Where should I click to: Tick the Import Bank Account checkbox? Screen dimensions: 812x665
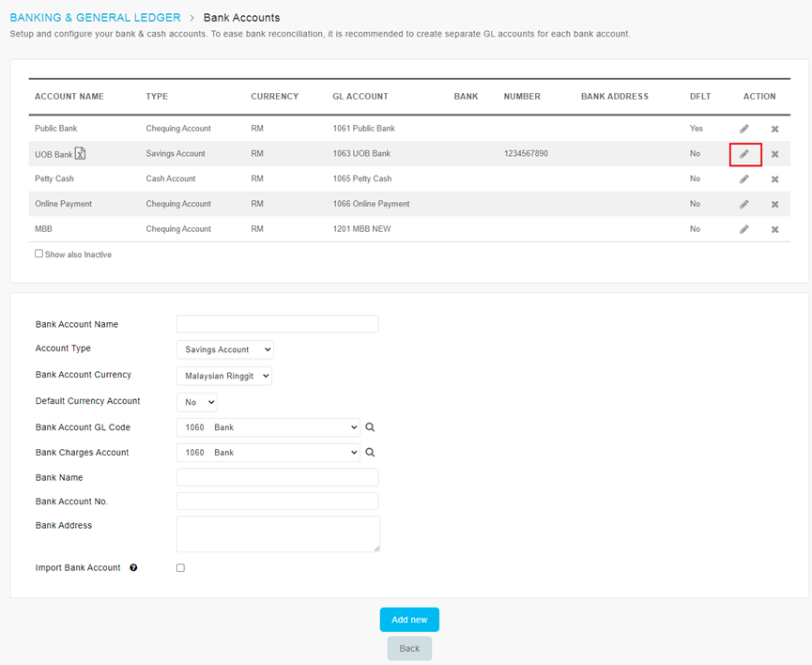click(180, 568)
